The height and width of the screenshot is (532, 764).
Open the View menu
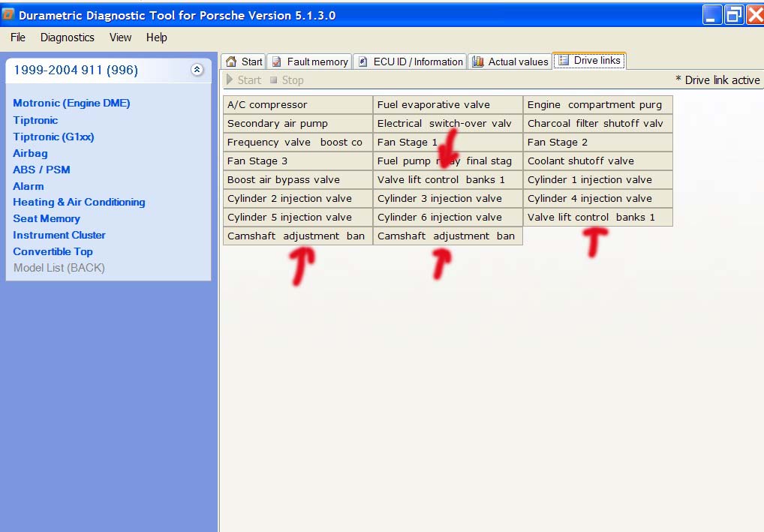[x=120, y=38]
